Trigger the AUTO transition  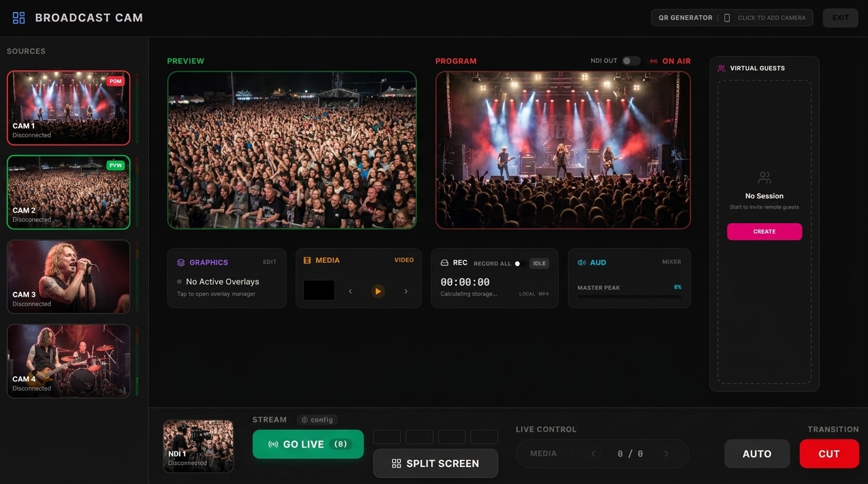pyautogui.click(x=757, y=454)
